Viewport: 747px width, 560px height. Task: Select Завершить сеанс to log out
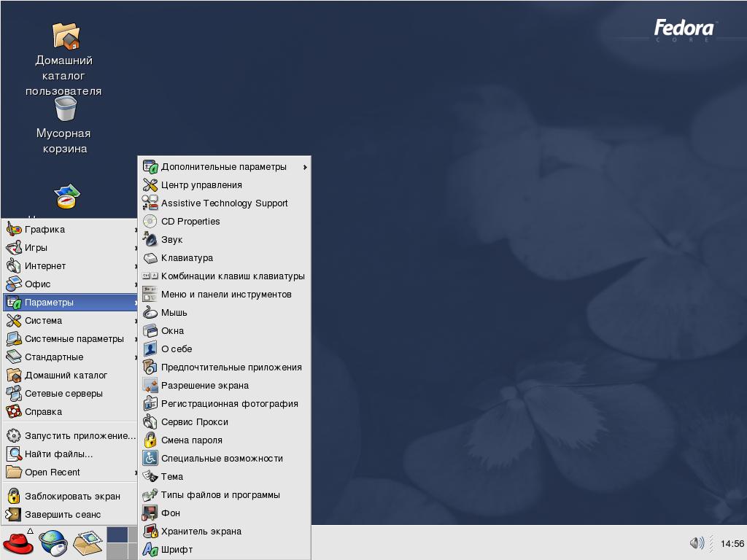pyautogui.click(x=70, y=514)
